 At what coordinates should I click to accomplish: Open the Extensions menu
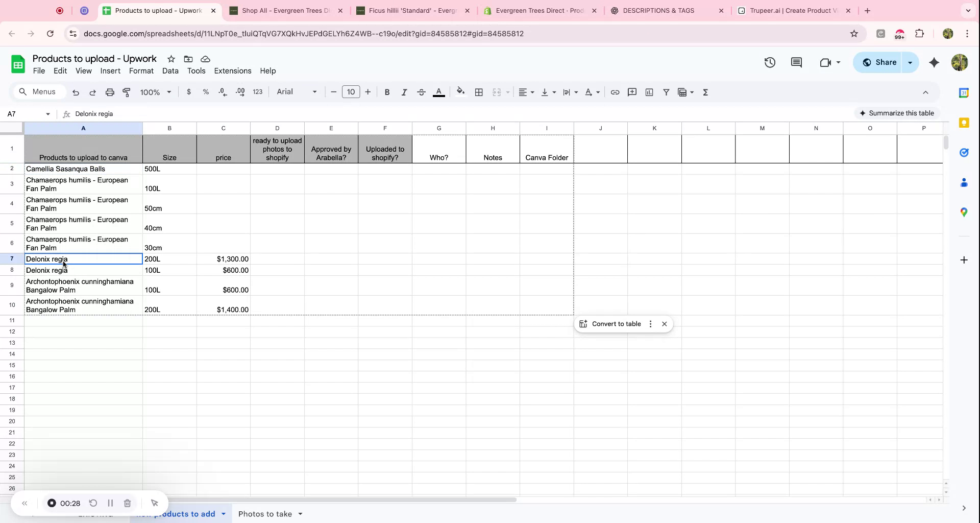(x=232, y=71)
